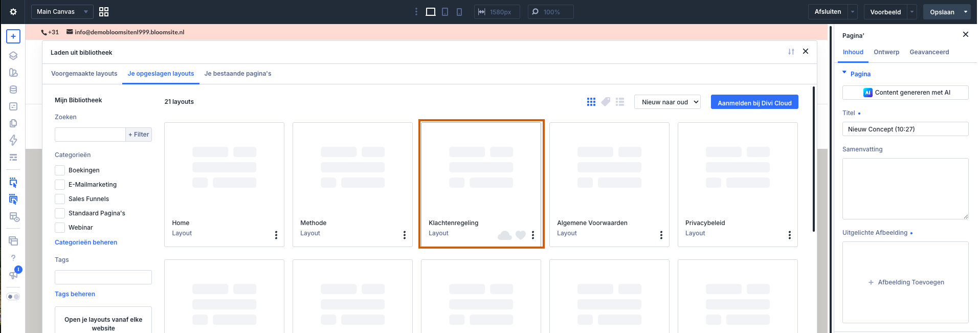The height and width of the screenshot is (333, 980).
Task: Open Categorieën beheren link
Action: 86,242
